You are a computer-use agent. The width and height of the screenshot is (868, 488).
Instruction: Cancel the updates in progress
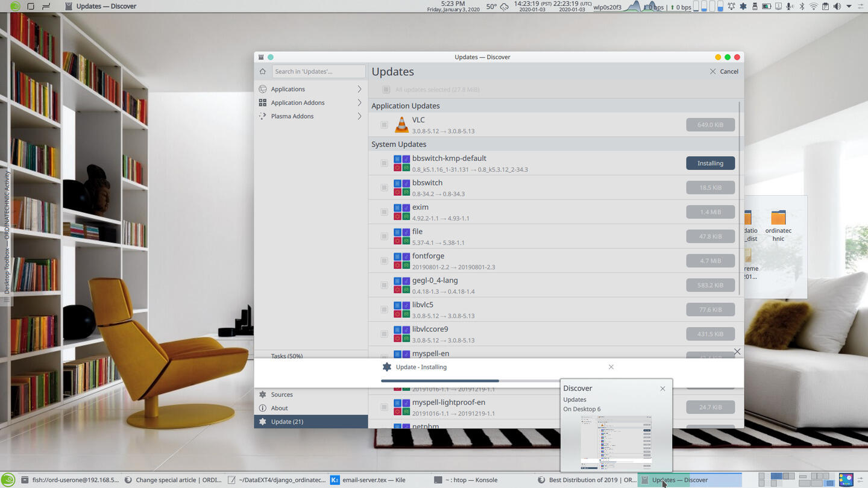724,71
